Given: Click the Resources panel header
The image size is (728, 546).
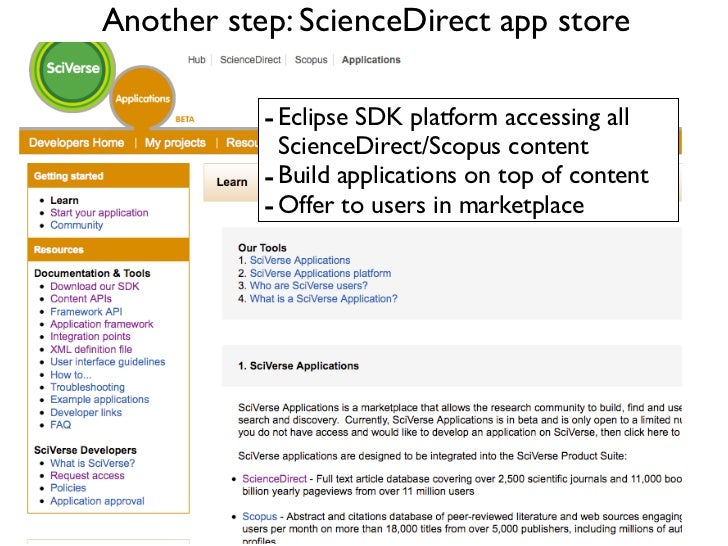Looking at the screenshot, I should [x=108, y=250].
